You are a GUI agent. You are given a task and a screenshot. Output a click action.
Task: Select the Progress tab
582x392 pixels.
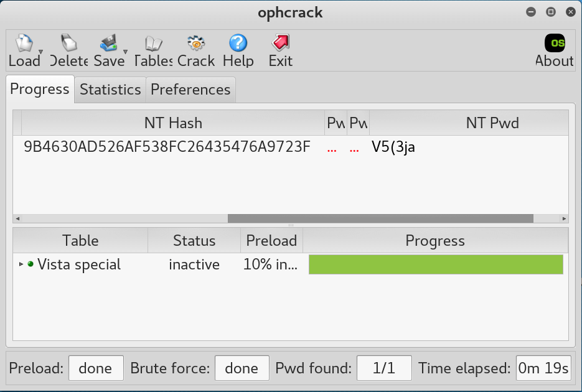[x=40, y=89]
